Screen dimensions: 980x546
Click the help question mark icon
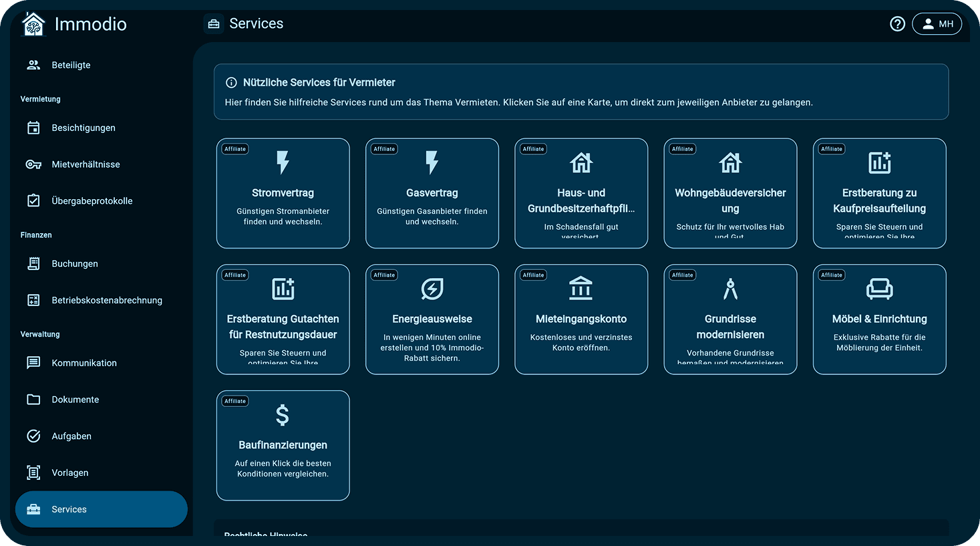(898, 24)
